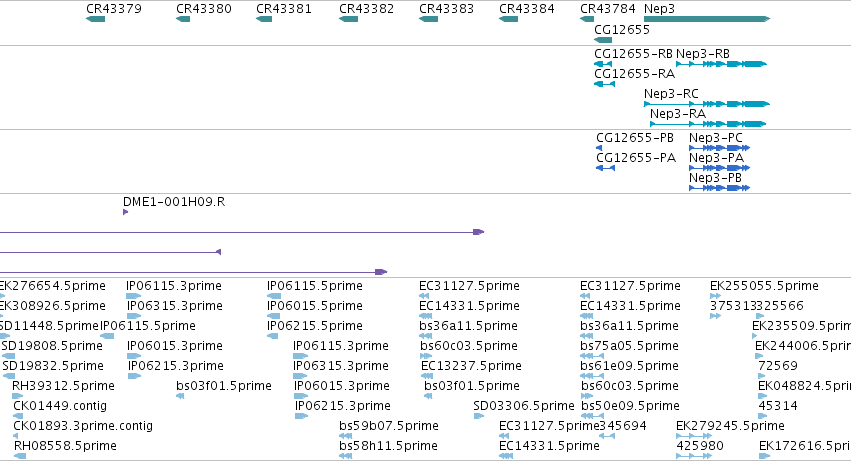Select the CR43384 gene feature
Screen dimensions: 851x461
pos(509,19)
